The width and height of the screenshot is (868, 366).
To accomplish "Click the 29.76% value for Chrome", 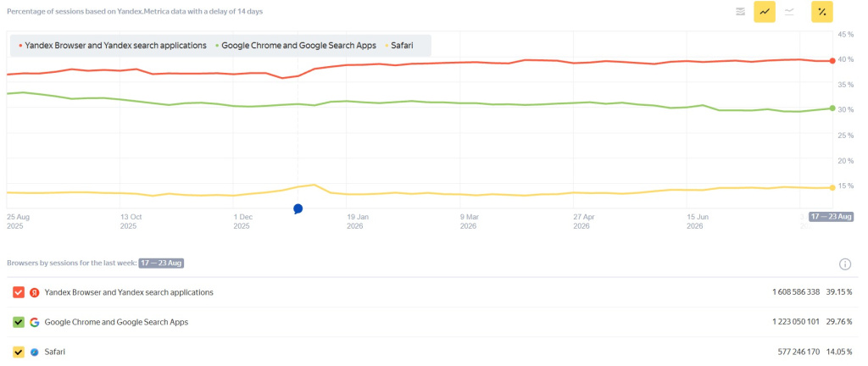I will [839, 322].
